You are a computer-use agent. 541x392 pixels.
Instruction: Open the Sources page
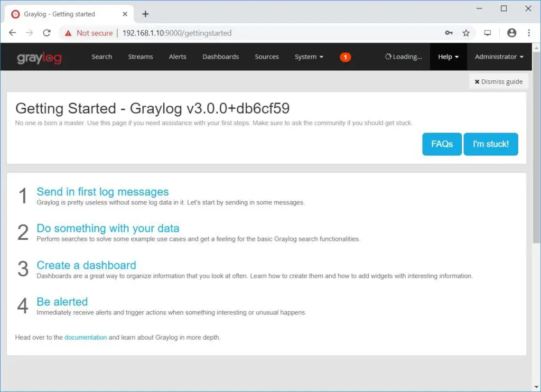[267, 57]
